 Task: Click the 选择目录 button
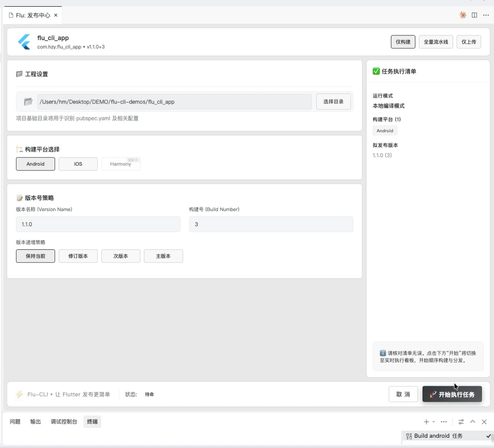[x=333, y=101]
